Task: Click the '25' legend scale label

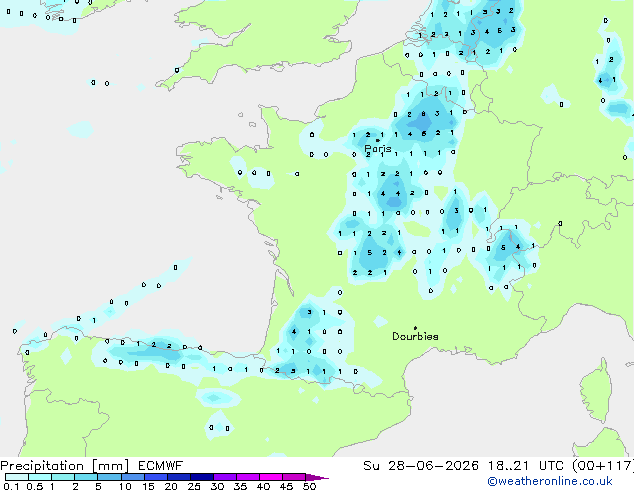Action: (x=194, y=486)
